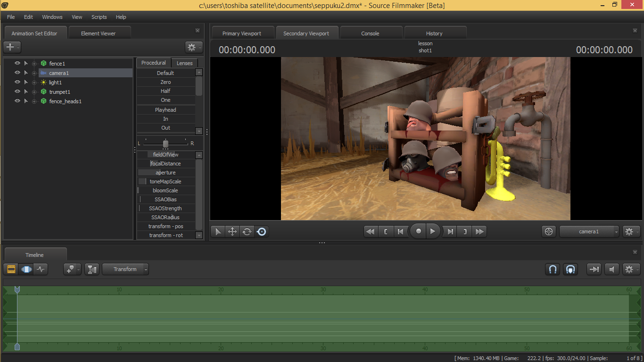Switch to the Clip Editor filmstrip icon

[11, 269]
